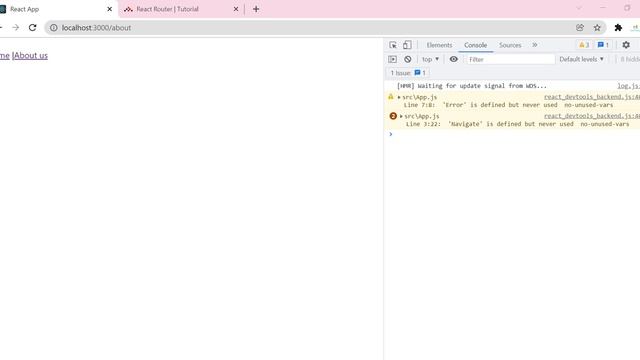Viewport: 640px width, 360px height.
Task: Select the HMR waiting for update message
Action: pos(472,86)
